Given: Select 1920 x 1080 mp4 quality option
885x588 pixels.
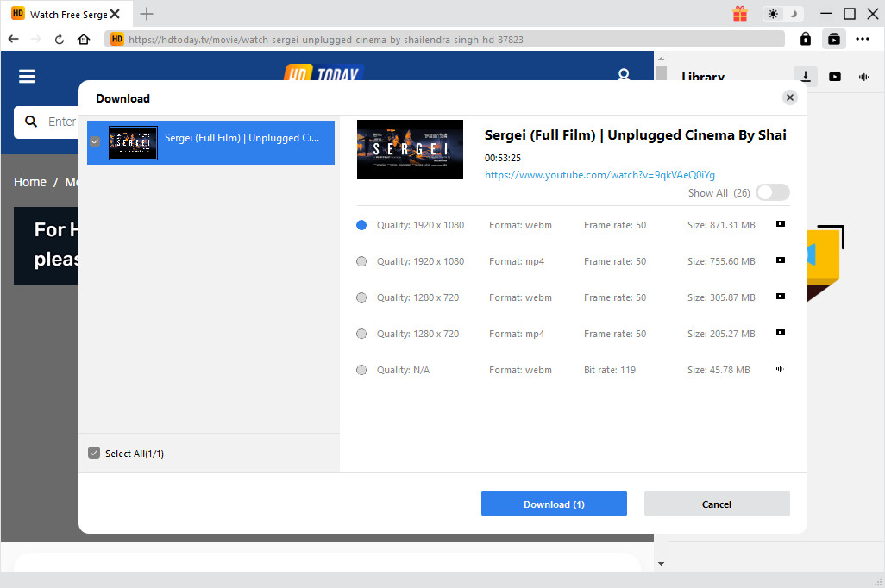Looking at the screenshot, I should tap(361, 261).
